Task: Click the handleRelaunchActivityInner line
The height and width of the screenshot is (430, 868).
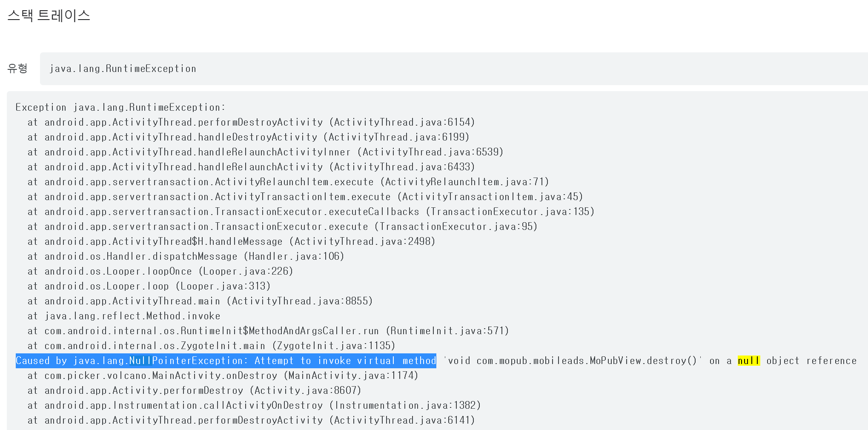Action: click(x=265, y=152)
